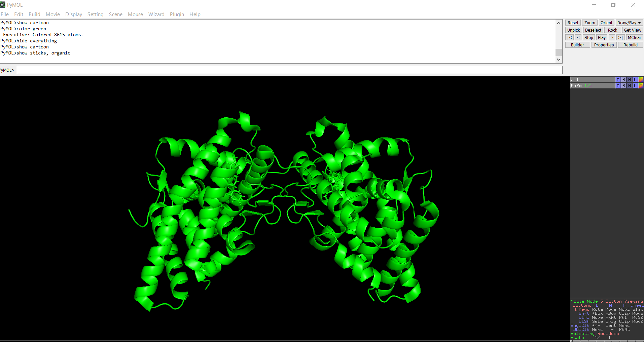Image resolution: width=644 pixels, height=342 pixels.
Task: Click the Get View button
Action: click(633, 30)
